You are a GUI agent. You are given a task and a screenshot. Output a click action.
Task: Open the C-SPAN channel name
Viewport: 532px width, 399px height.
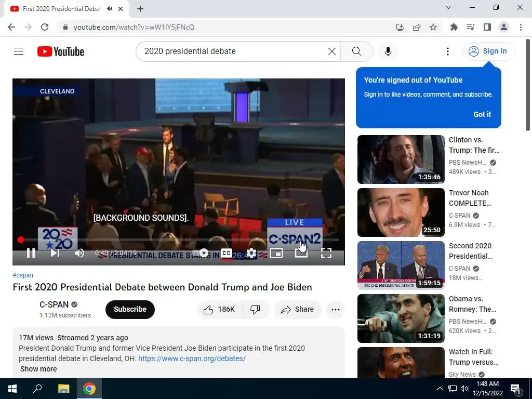pyautogui.click(x=54, y=304)
